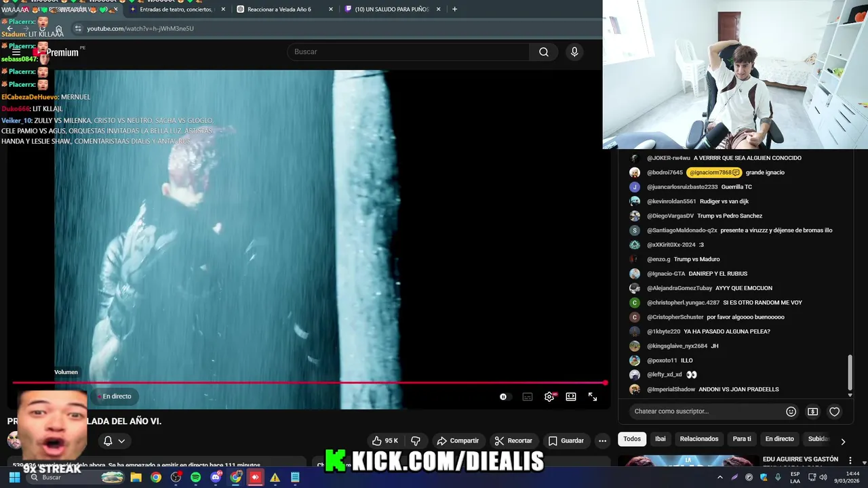
Task: Open the EDU AGUIRRE VS GASTÓN thumbnail
Action: click(x=688, y=460)
